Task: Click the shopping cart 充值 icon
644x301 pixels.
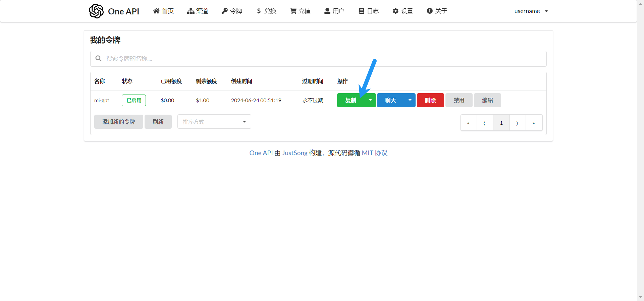Action: pos(293,11)
